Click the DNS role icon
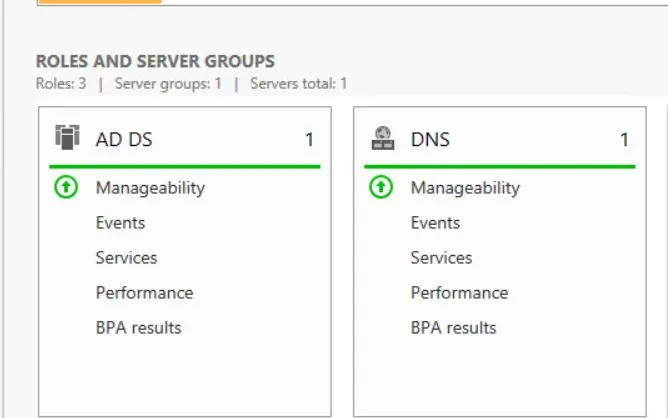 coord(381,138)
